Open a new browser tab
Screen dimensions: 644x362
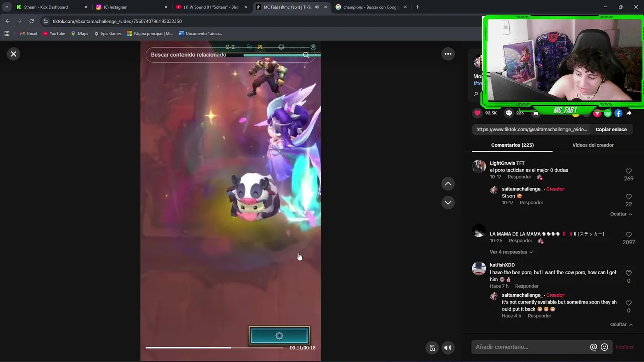pos(417,7)
